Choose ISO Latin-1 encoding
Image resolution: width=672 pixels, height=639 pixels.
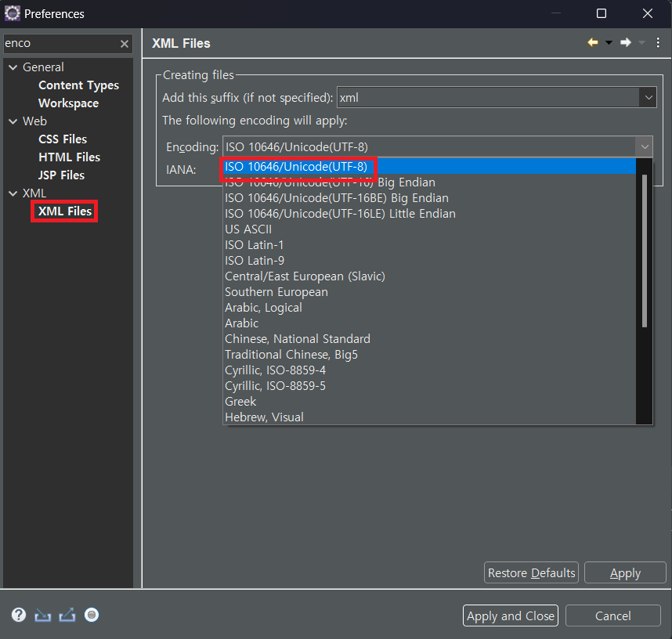point(429,244)
